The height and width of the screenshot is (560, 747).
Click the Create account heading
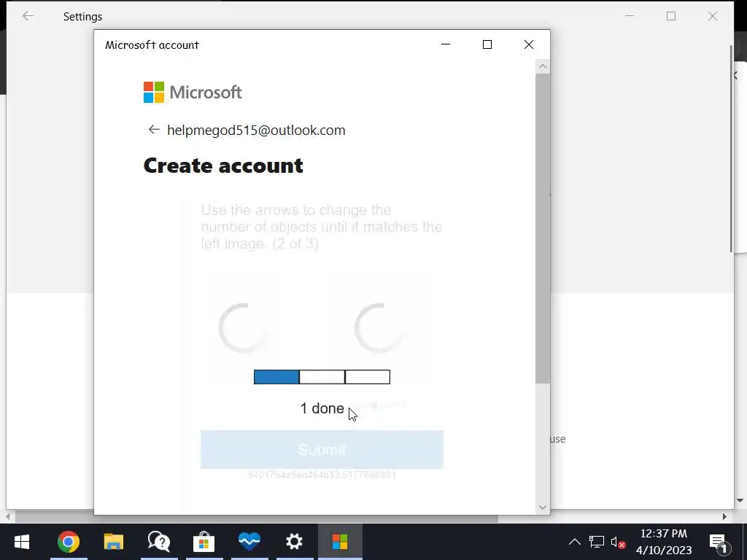pos(223,166)
